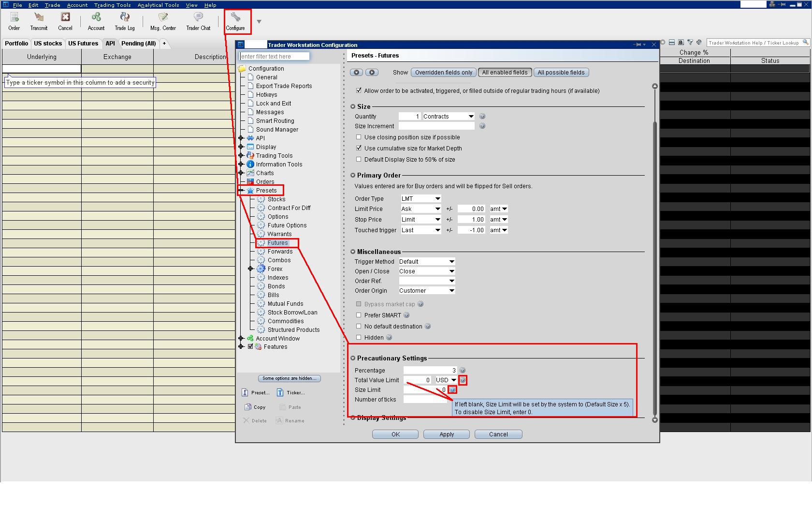The image size is (812, 508).
Task: Select Smart Routing in configuration tree
Action: coord(275,121)
